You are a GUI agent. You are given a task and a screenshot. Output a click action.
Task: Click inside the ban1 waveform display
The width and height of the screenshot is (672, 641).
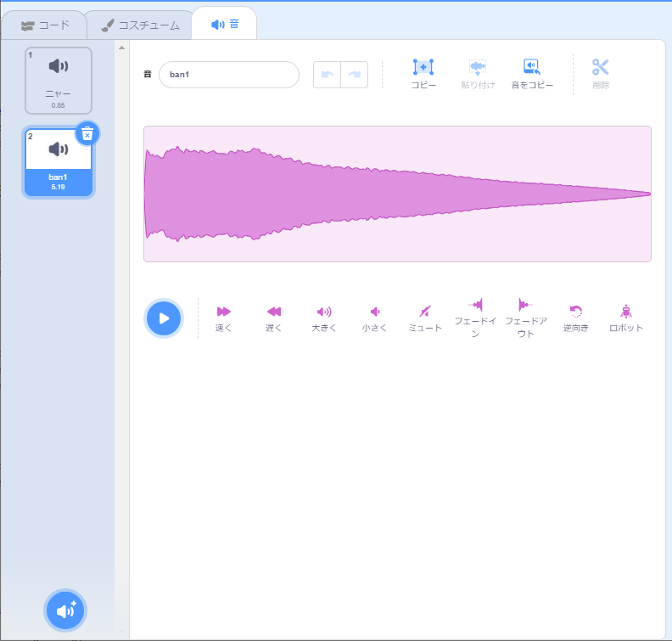(x=397, y=194)
